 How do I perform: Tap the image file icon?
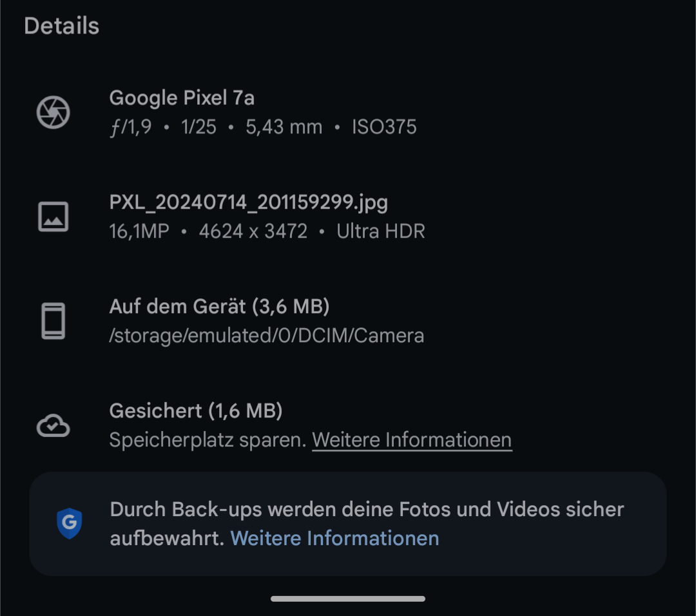(53, 217)
